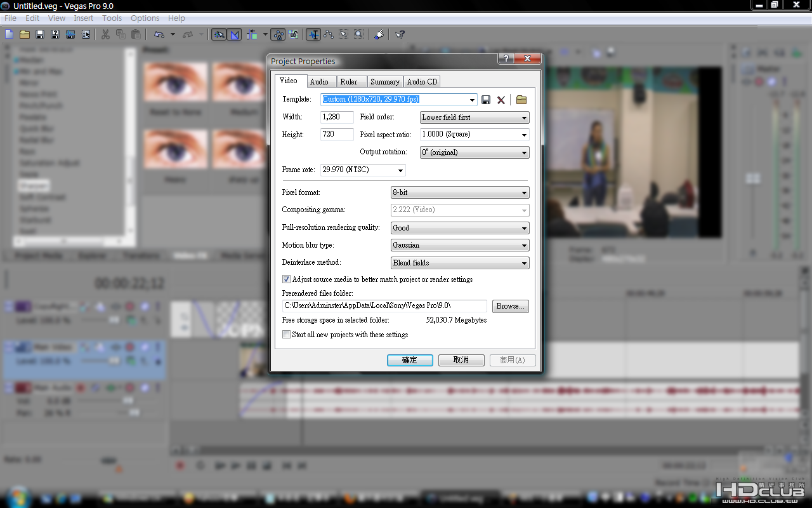Open the Full-resolution rendering quality dropdown

pos(460,228)
